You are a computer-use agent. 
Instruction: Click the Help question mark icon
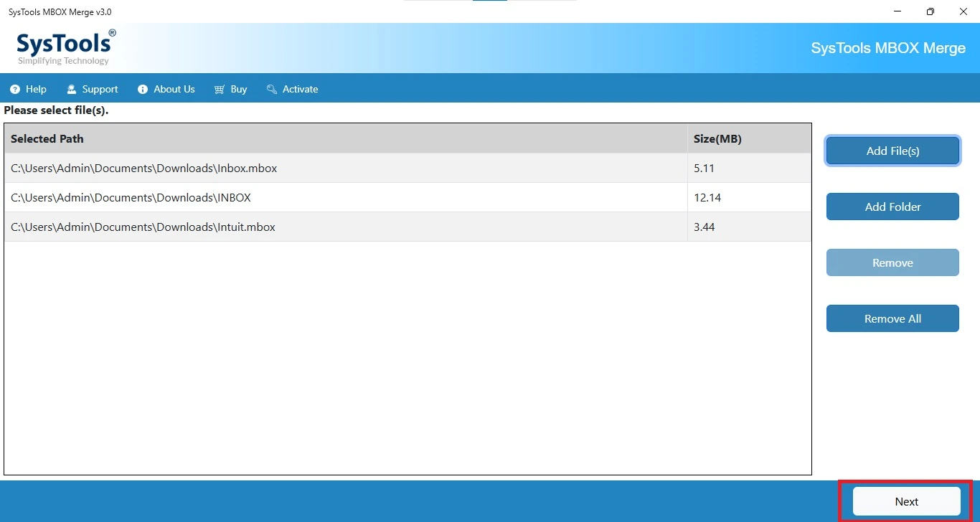(14, 90)
